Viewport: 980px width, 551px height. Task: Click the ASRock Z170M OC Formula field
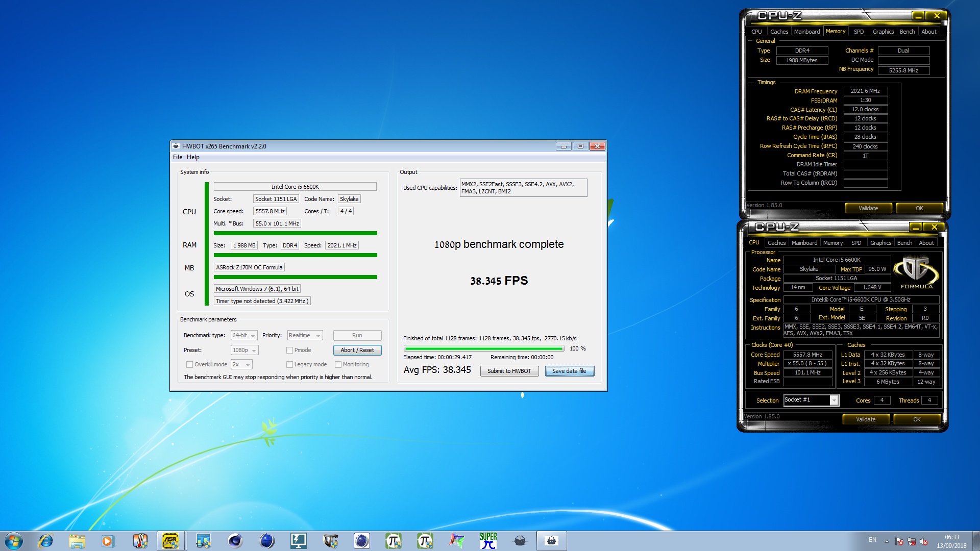[249, 267]
